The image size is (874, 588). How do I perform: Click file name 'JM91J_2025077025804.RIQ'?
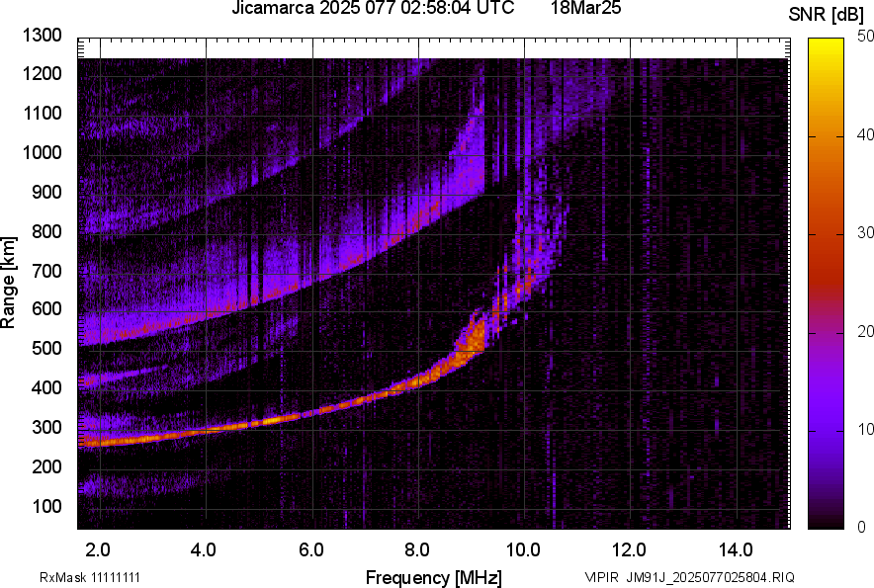click(710, 577)
